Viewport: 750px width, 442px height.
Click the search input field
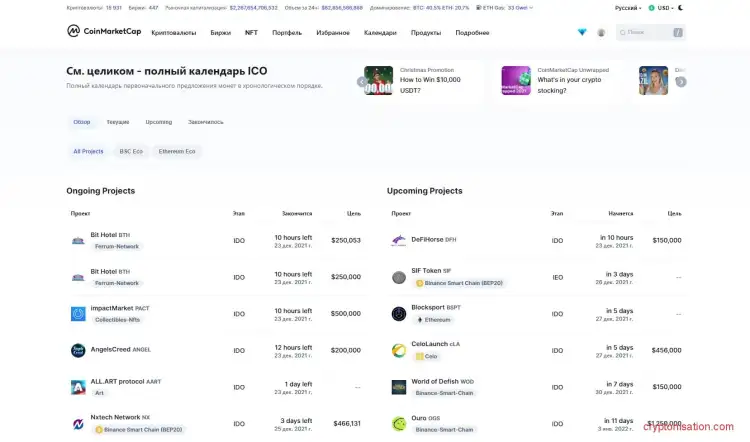tap(651, 33)
